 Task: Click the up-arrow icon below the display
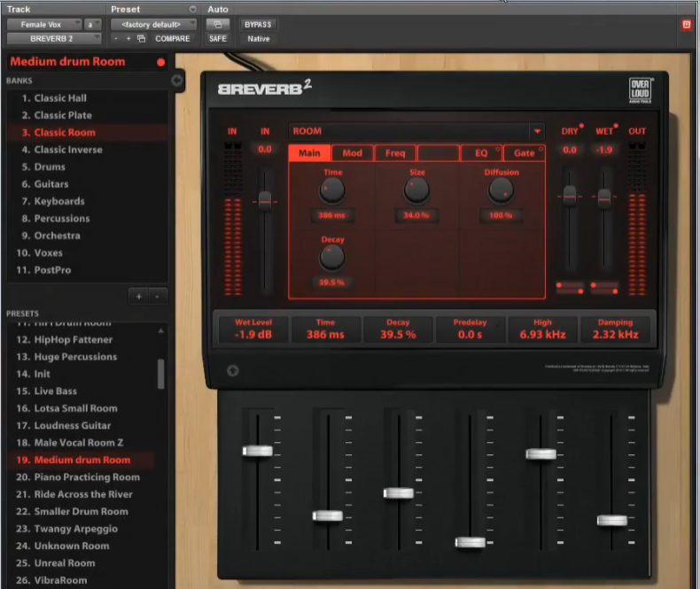coord(232,370)
